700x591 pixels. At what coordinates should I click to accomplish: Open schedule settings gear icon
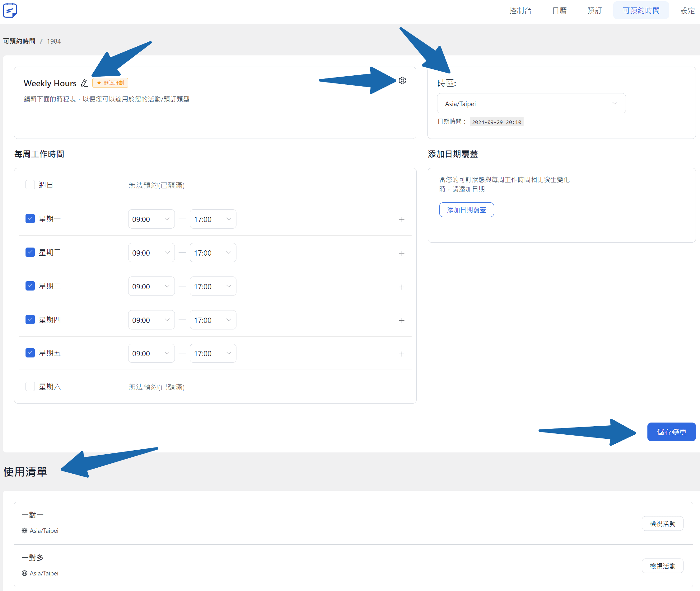coord(402,80)
